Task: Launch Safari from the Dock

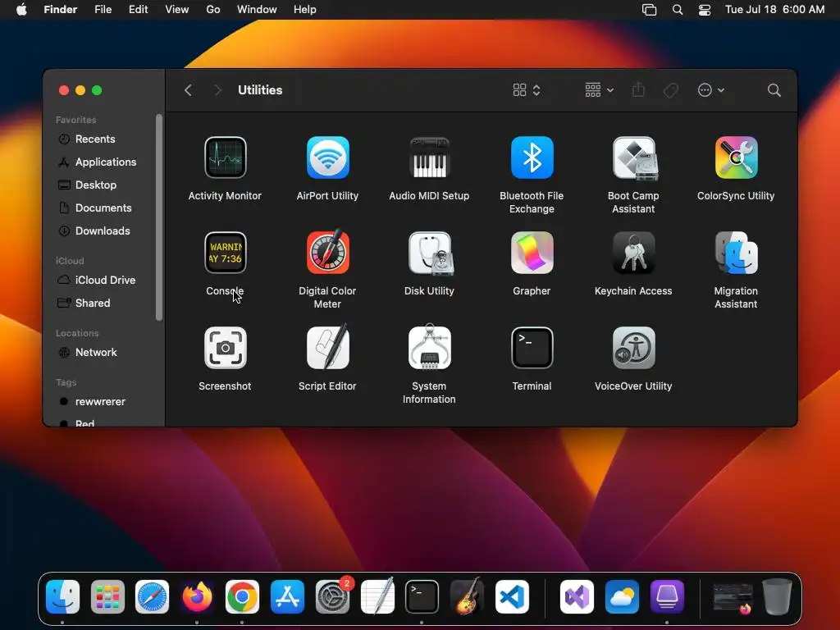Action: (x=152, y=597)
